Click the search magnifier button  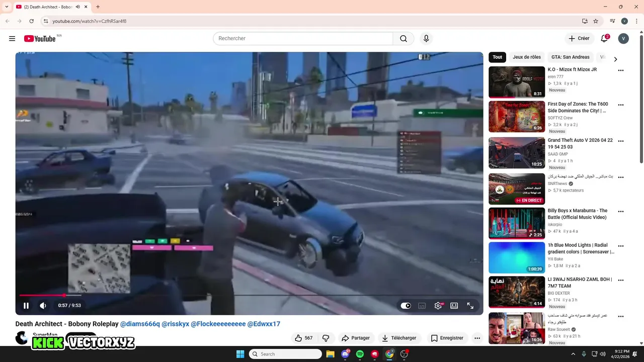coord(404,39)
